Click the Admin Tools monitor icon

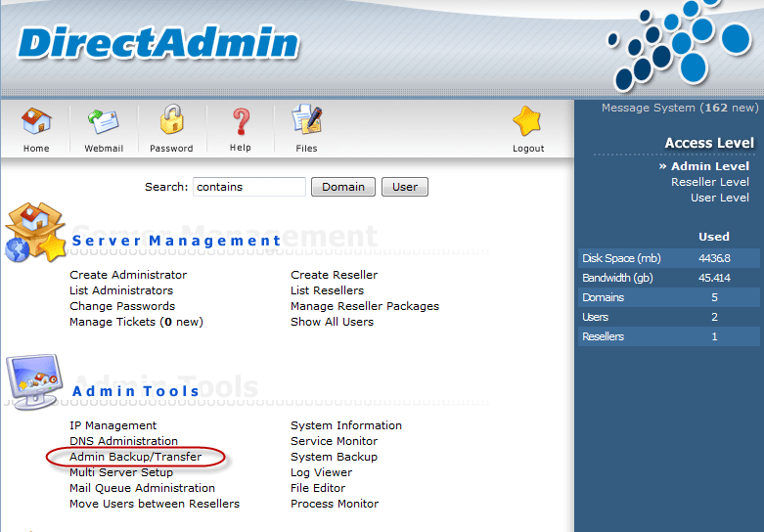click(35, 383)
